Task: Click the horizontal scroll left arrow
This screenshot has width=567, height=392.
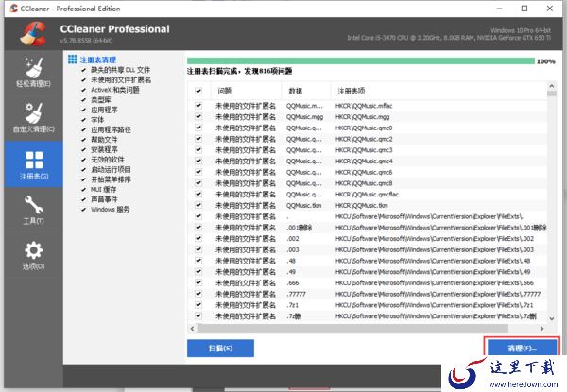Action: 193,329
